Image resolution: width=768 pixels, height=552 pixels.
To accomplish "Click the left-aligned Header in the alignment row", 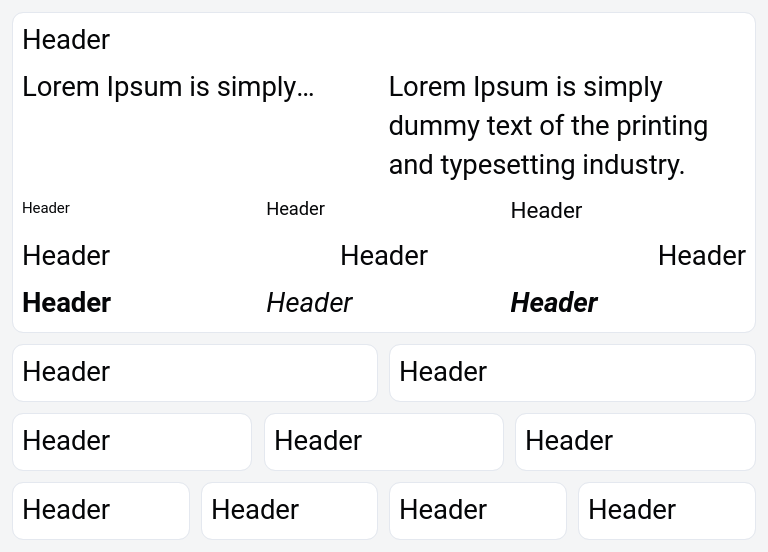I will (x=66, y=256).
